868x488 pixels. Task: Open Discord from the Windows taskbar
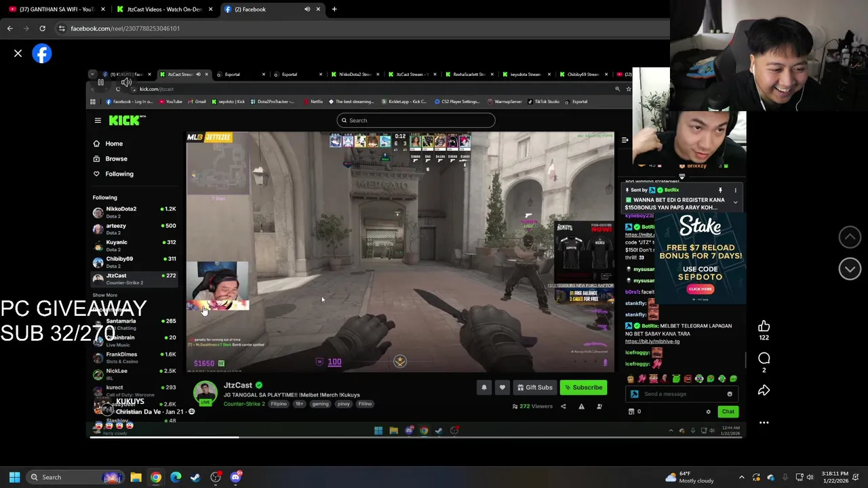(x=235, y=477)
